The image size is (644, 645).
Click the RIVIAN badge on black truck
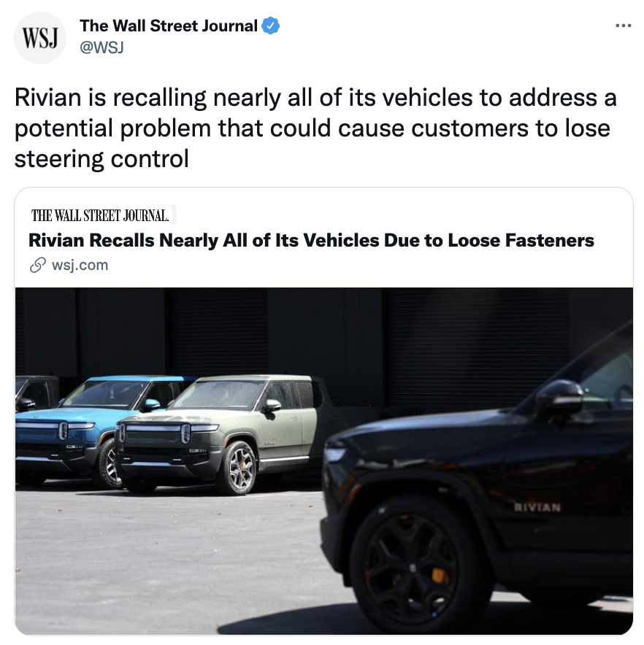537,507
